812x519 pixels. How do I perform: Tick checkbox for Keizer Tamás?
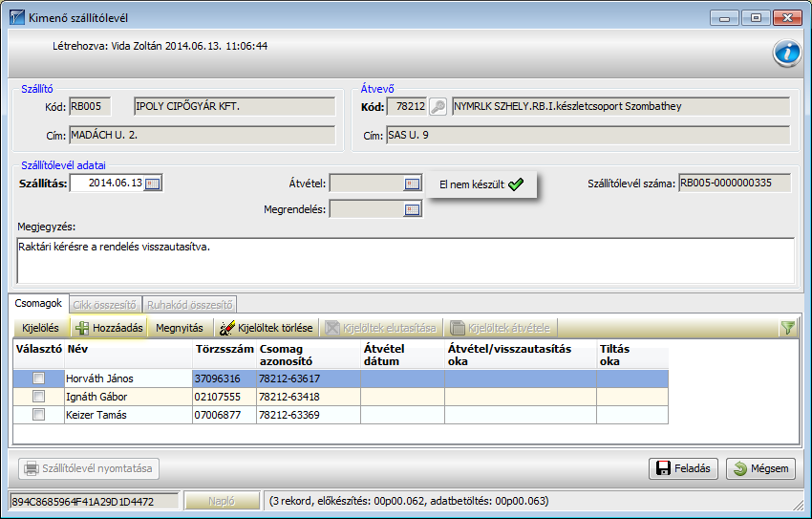38,415
